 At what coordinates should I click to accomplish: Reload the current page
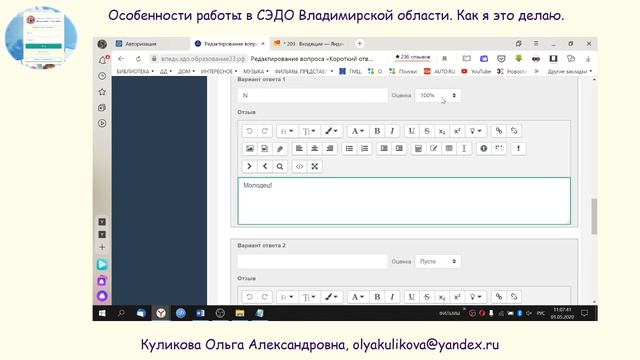[x=138, y=59]
